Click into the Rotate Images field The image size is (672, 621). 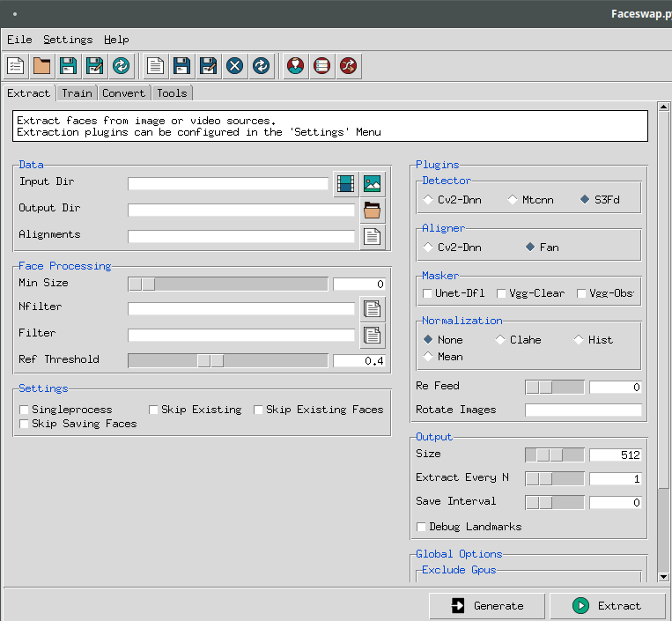(583, 410)
